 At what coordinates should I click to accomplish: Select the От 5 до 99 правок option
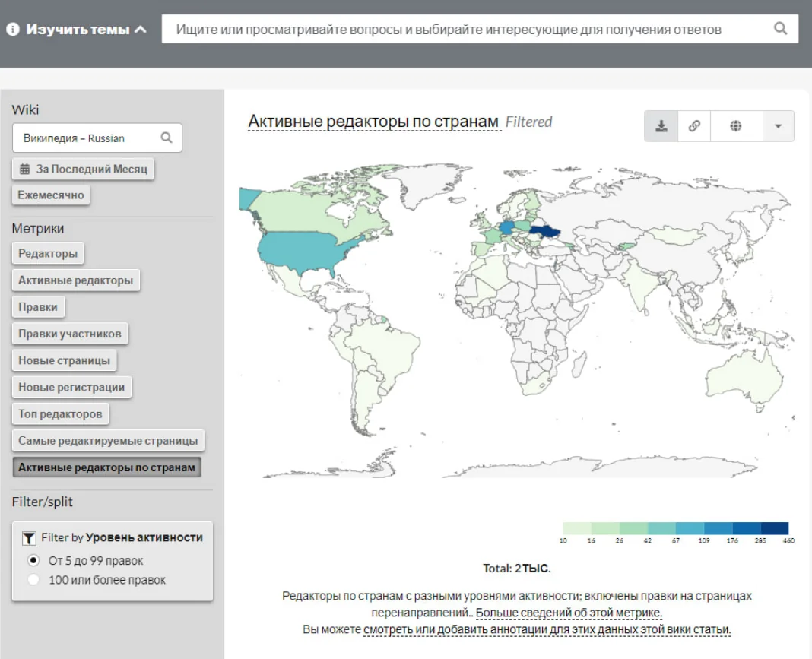pos(33,561)
